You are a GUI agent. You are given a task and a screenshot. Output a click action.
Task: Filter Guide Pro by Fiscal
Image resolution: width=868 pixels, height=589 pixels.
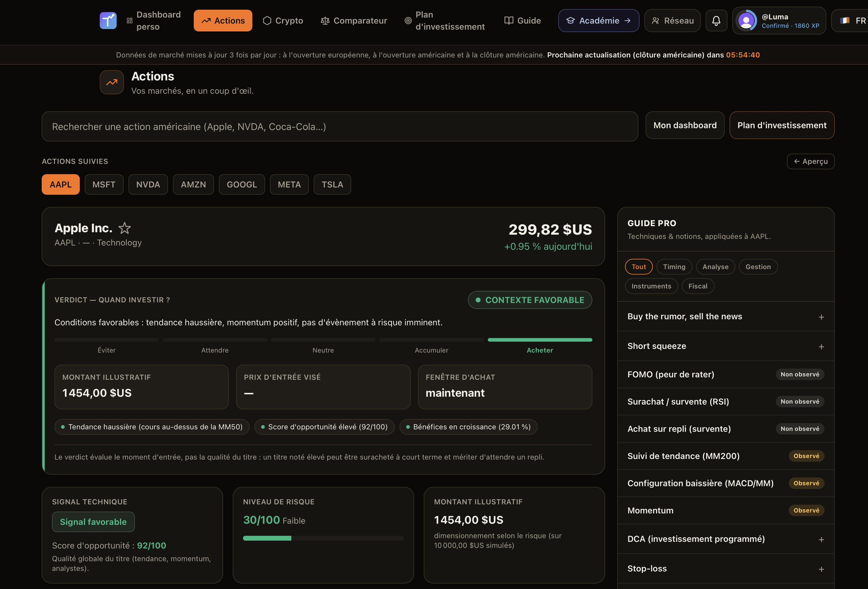pyautogui.click(x=698, y=286)
